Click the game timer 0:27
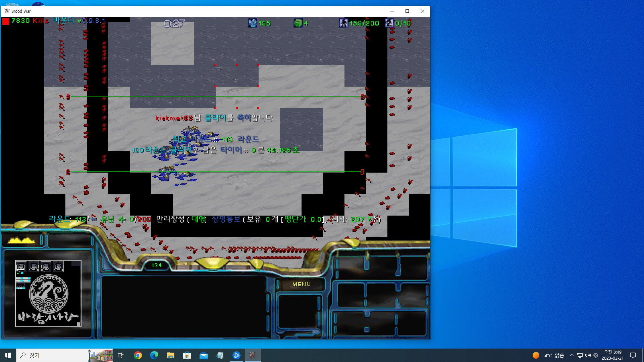644x362 pixels. coord(174,24)
